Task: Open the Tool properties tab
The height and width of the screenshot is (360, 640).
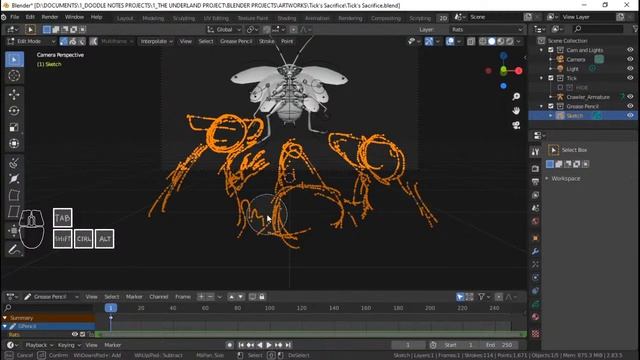Action: click(x=535, y=152)
